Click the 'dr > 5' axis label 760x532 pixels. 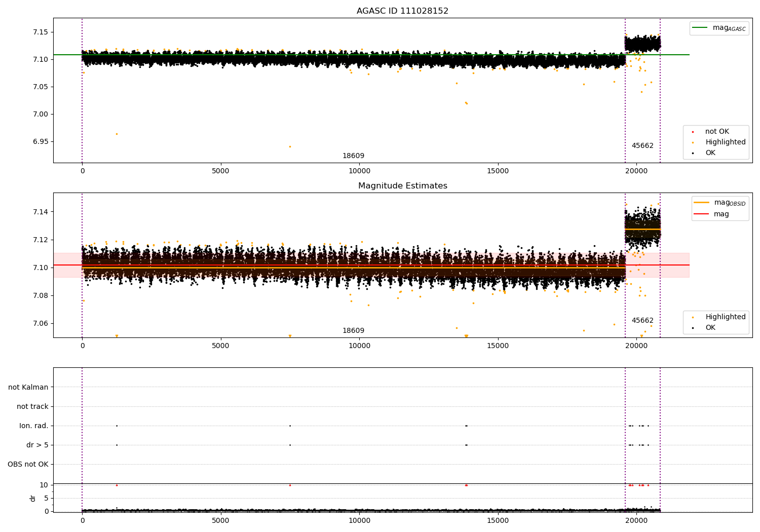coord(37,445)
